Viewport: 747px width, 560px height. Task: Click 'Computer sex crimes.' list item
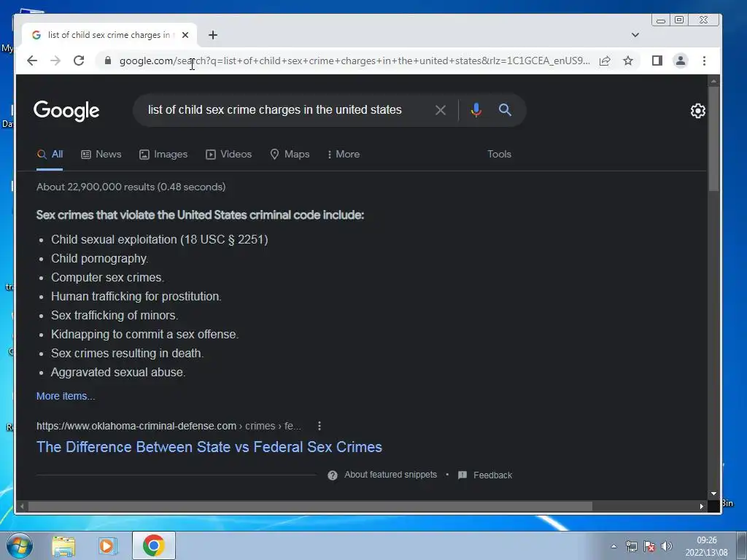[x=108, y=277]
